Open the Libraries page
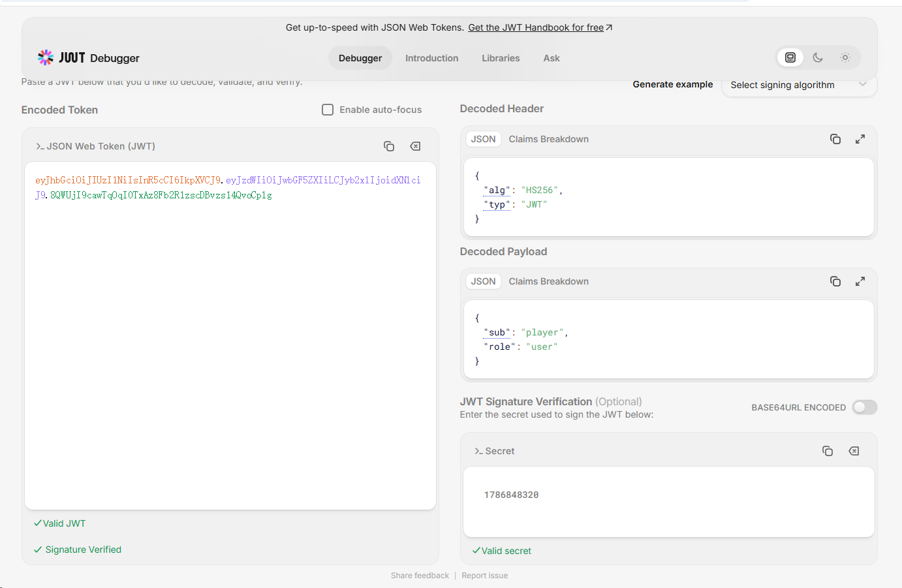 coord(501,58)
